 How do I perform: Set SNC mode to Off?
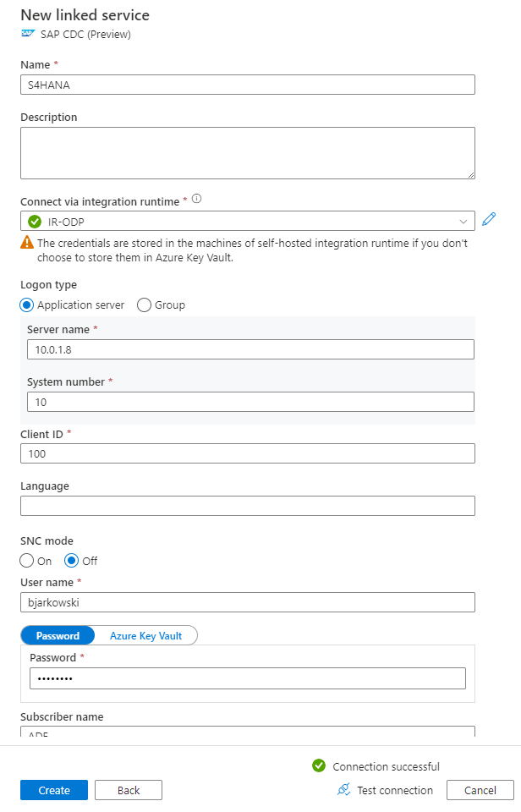(x=72, y=561)
